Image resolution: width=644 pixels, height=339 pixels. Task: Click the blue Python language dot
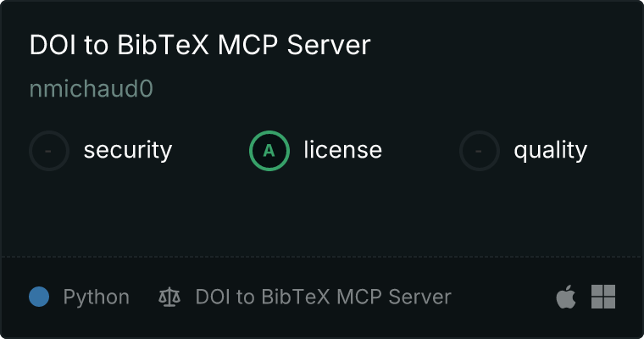(39, 297)
